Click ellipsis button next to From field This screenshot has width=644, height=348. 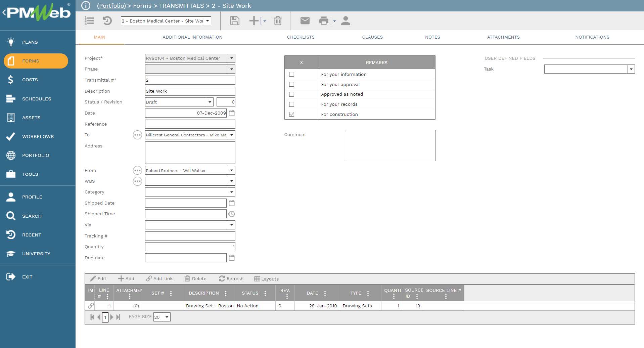[137, 171]
